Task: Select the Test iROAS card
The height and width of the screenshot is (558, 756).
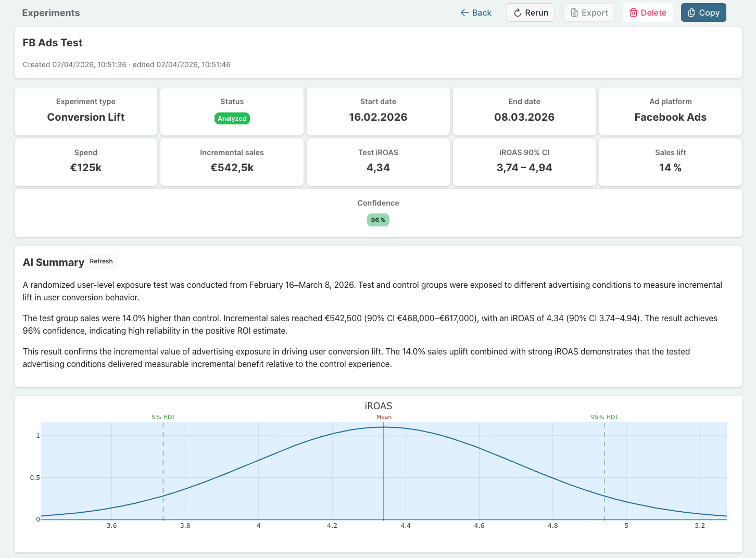Action: coord(378,162)
